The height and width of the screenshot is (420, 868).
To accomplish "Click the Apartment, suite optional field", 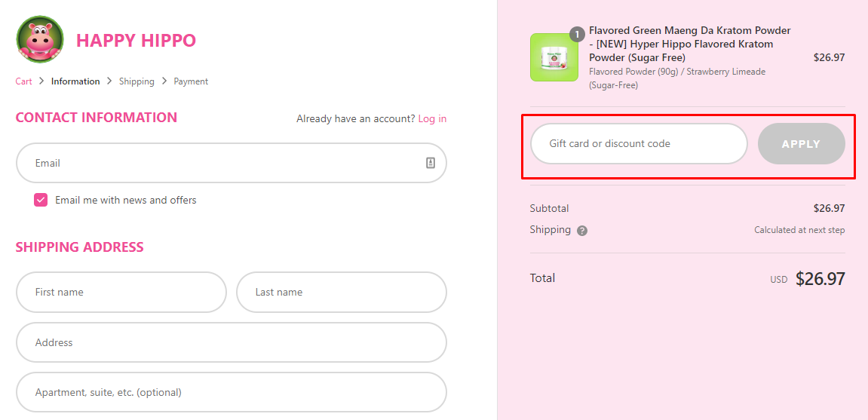I will (231, 392).
